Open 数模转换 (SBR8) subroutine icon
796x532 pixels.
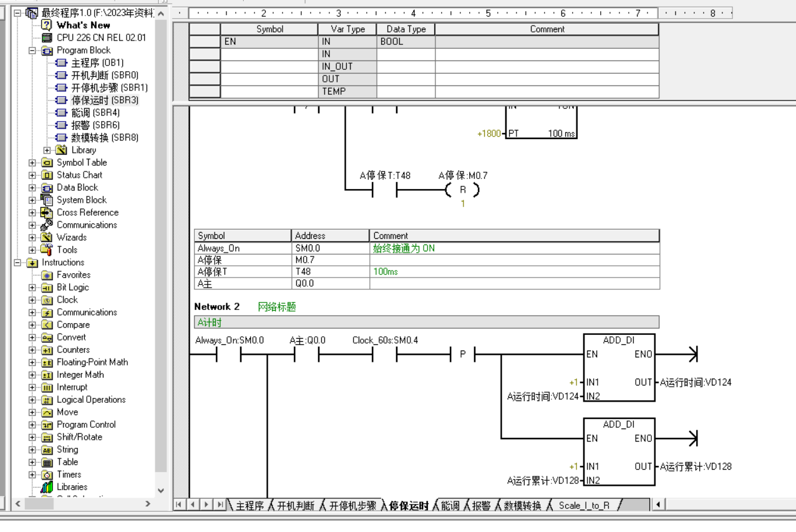tap(61, 137)
